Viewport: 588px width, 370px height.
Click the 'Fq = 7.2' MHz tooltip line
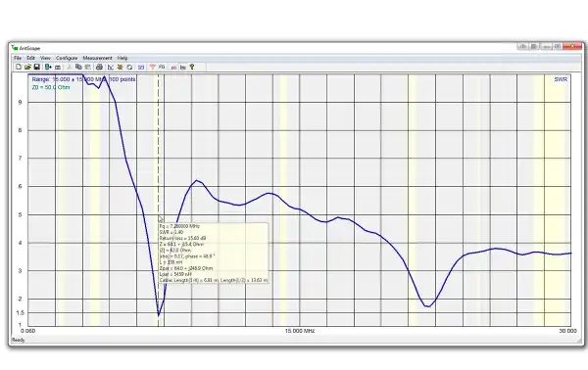[179, 226]
